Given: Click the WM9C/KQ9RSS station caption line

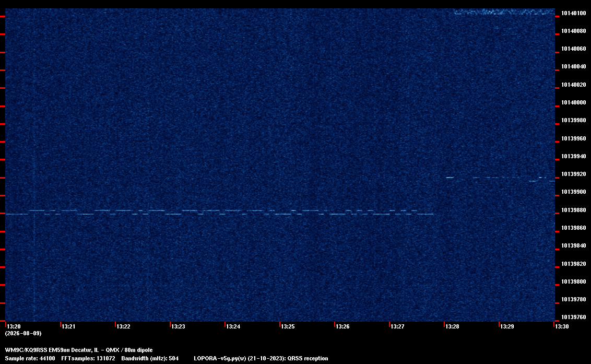Looking at the screenshot, I should [x=79, y=350].
